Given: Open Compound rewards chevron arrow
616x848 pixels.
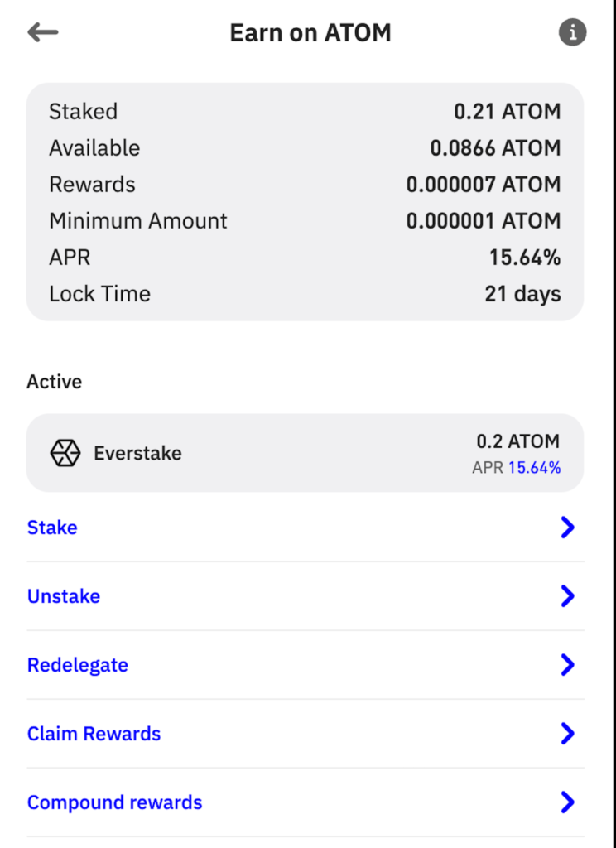Looking at the screenshot, I should click(567, 802).
